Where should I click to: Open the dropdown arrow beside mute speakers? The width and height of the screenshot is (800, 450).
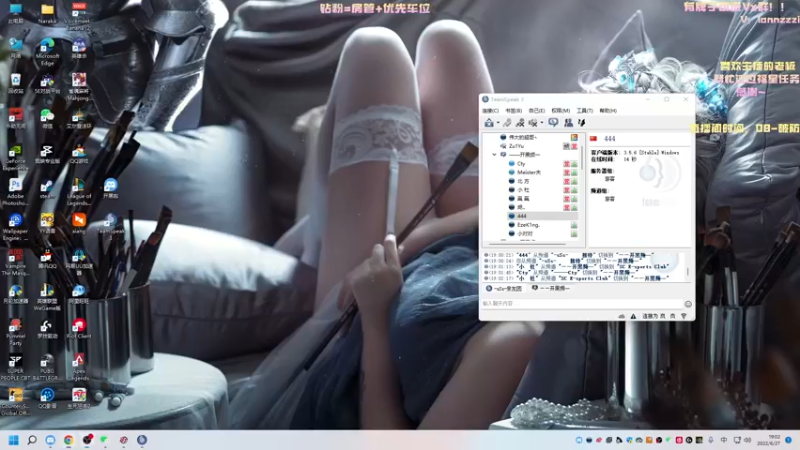tap(542, 123)
